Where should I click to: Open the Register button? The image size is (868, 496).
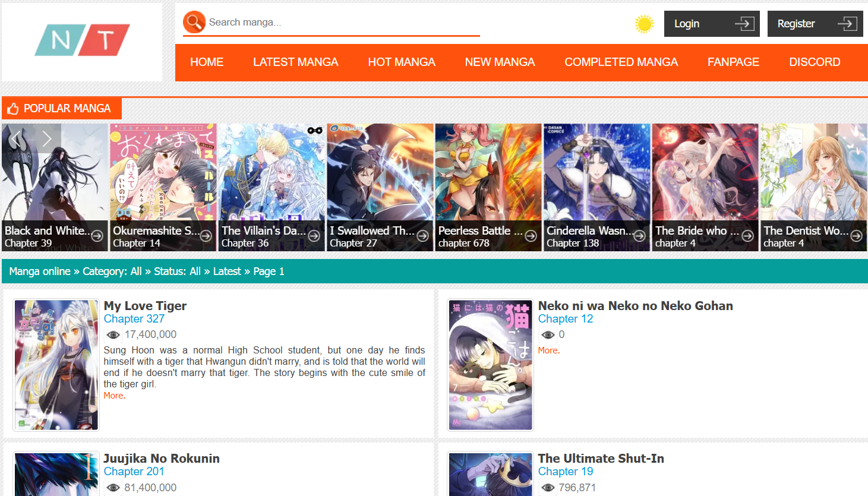click(x=815, y=24)
